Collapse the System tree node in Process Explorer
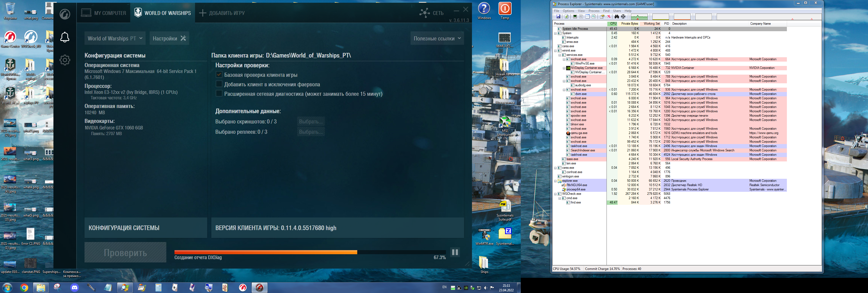 [555, 33]
